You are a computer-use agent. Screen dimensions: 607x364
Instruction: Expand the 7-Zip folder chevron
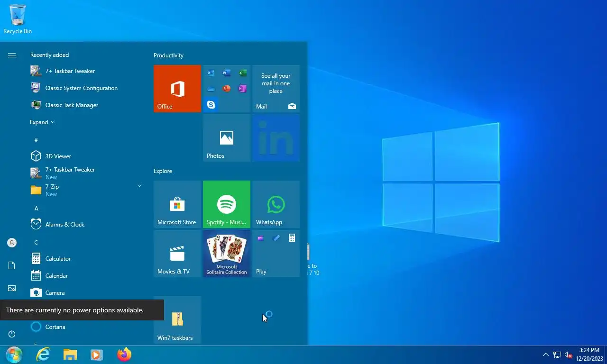139,186
